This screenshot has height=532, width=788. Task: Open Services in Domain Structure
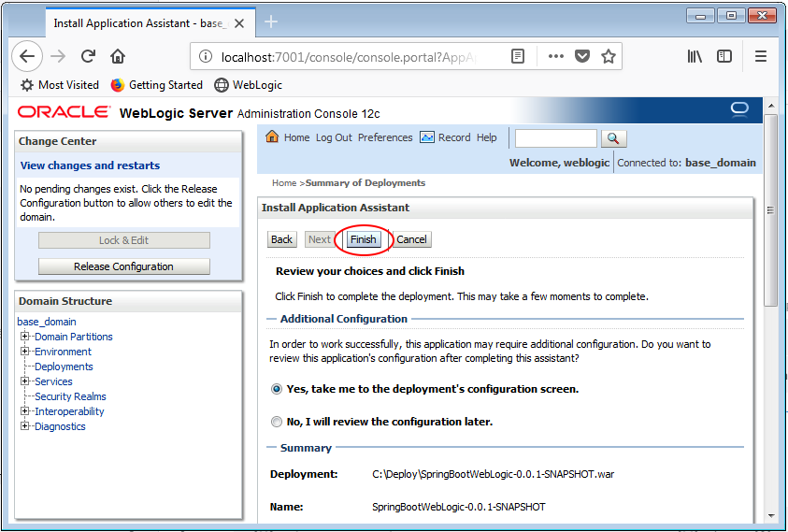coord(53,381)
